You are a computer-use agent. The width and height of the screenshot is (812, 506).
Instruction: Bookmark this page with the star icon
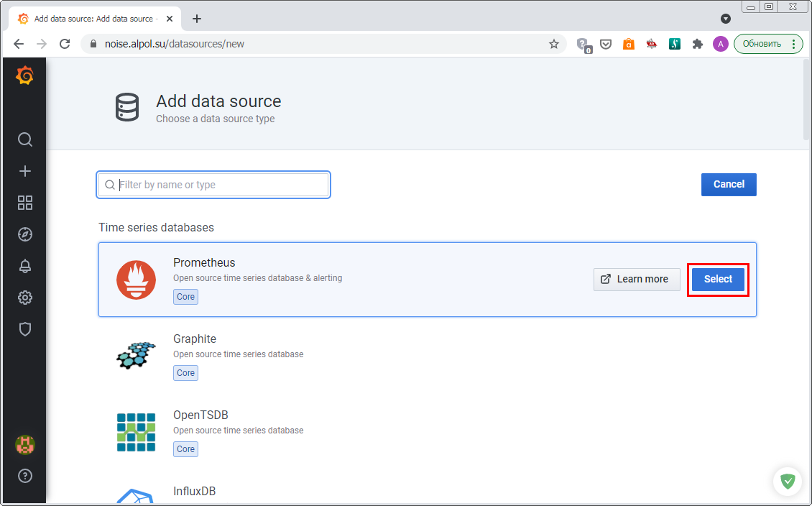point(553,44)
